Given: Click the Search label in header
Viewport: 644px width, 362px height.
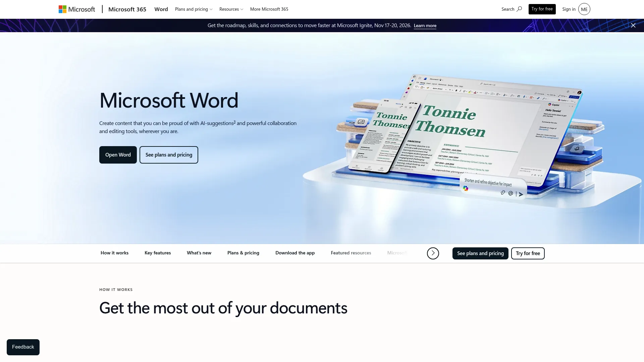Looking at the screenshot, I should 508,9.
